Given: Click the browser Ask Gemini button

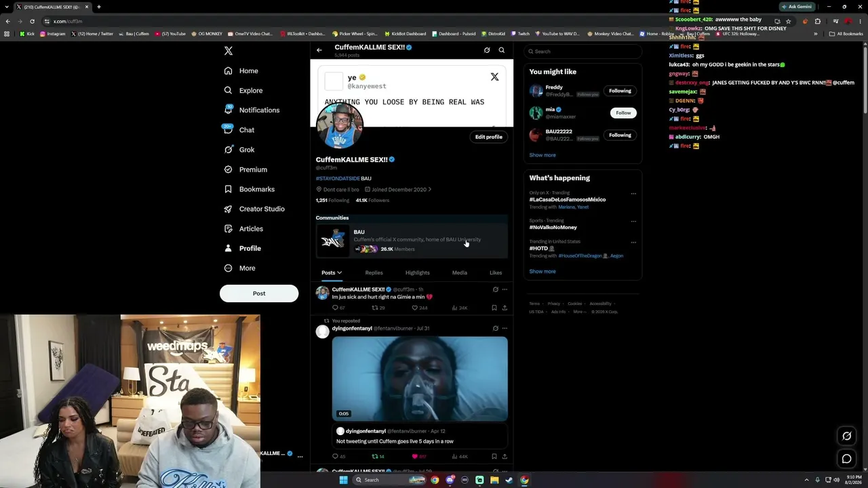Looking at the screenshot, I should tap(797, 7).
